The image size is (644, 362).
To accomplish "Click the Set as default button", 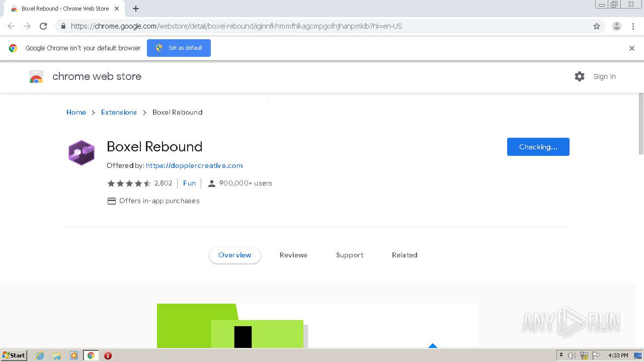I will coord(179,48).
